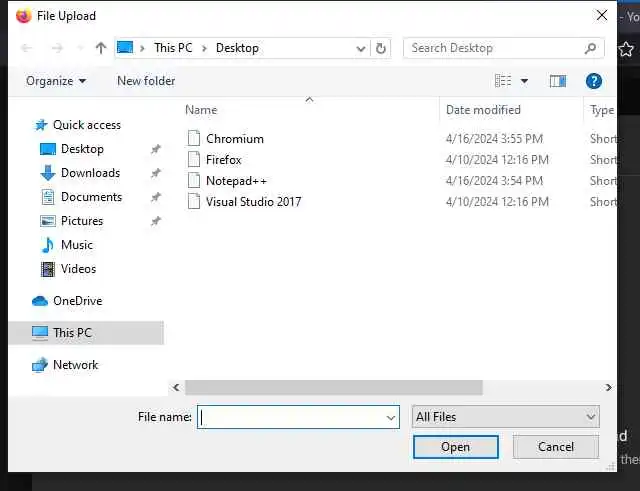Image resolution: width=640 pixels, height=491 pixels.
Task: Select the Chromium file name
Action: click(235, 139)
